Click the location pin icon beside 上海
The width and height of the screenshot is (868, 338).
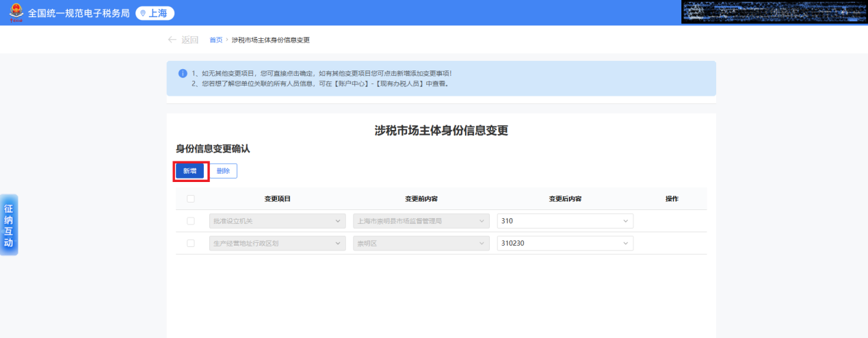pyautogui.click(x=143, y=13)
